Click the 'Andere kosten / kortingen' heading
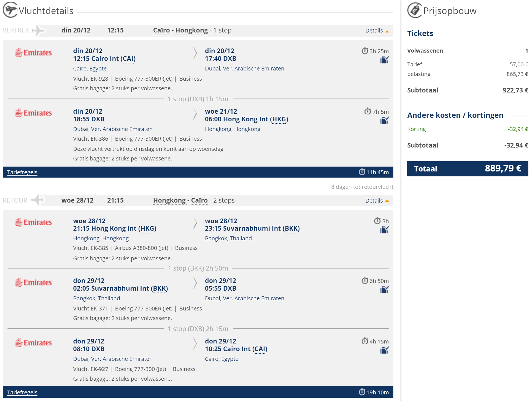This screenshot has height=401, width=532. [455, 115]
